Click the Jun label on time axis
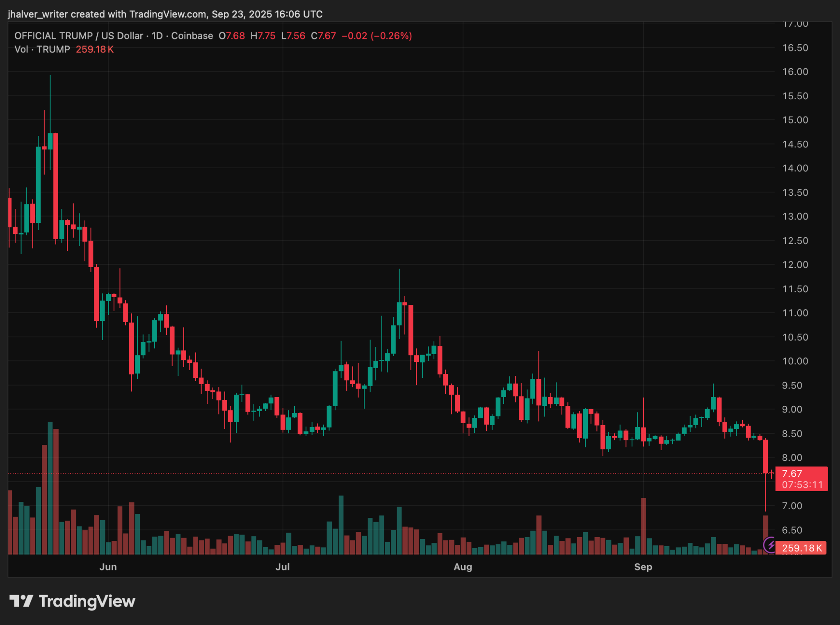 tap(108, 567)
